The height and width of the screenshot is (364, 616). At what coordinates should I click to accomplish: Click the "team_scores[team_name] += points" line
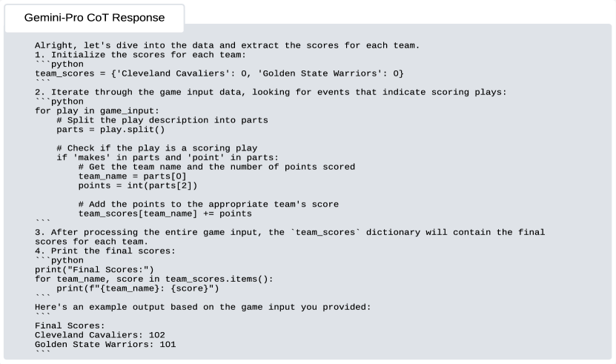pos(165,214)
